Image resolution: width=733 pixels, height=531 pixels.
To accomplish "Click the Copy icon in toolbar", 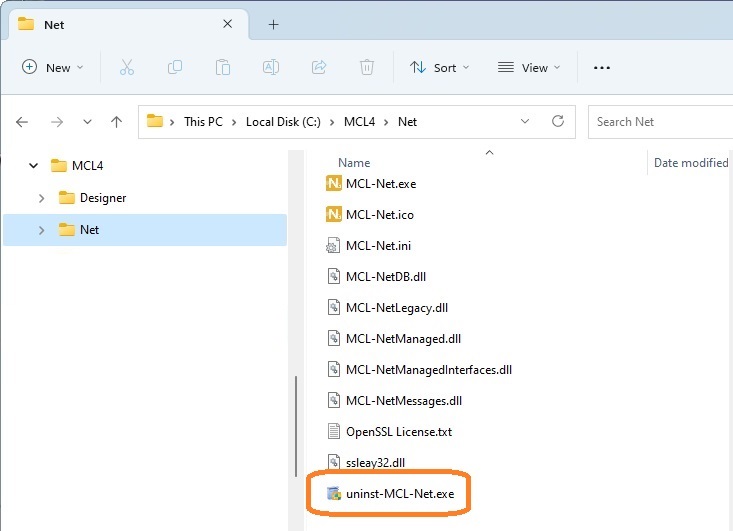I will point(175,67).
